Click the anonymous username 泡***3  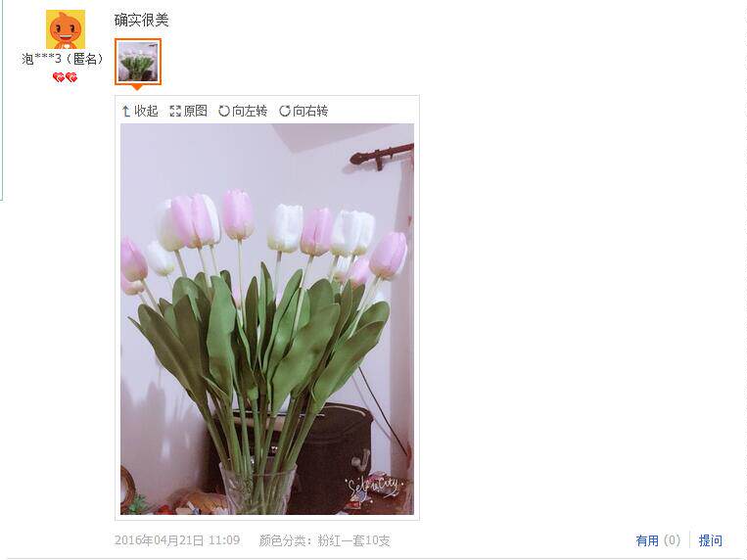click(41, 59)
